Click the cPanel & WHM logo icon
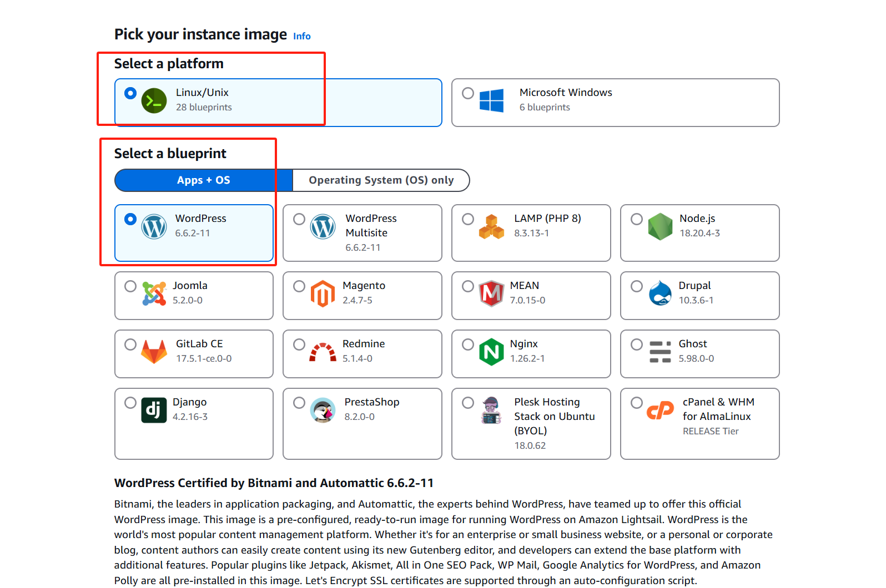Screen dimensions: 886x588 (660, 411)
